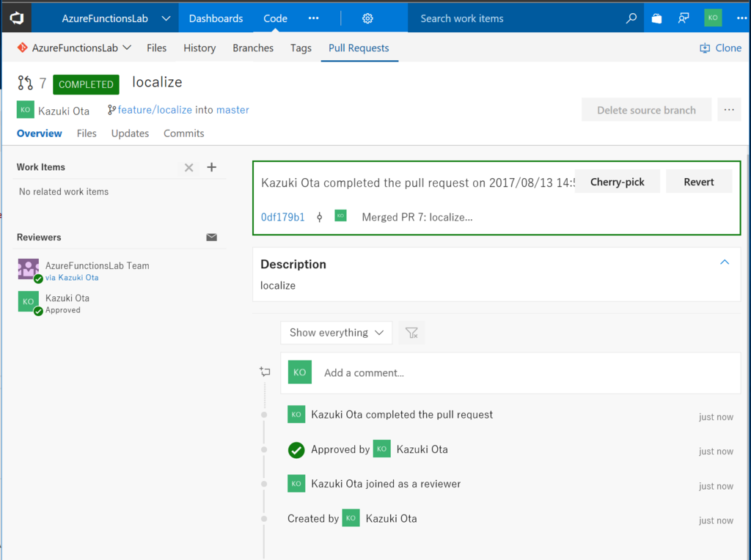Click the pull request icon beside number 7
Screen dimensions: 751x560
click(x=25, y=84)
